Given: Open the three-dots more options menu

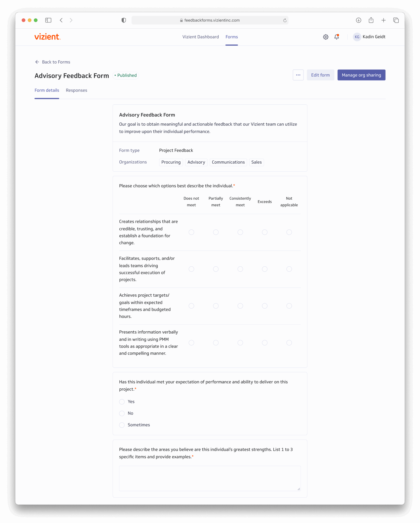Looking at the screenshot, I should 298,75.
